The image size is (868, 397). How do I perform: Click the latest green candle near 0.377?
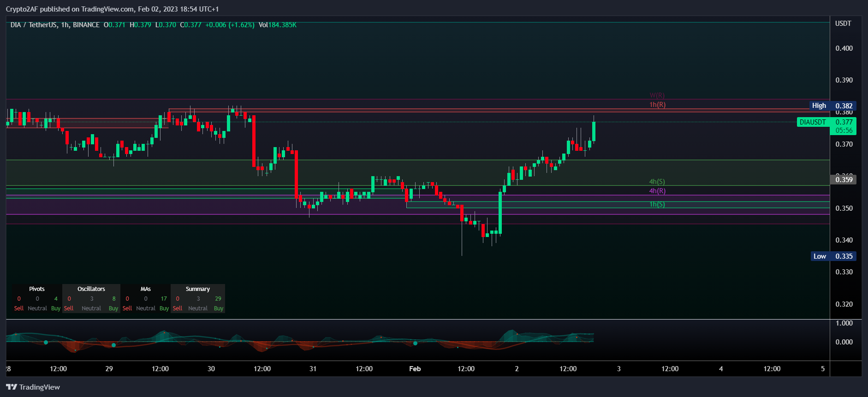(x=594, y=131)
